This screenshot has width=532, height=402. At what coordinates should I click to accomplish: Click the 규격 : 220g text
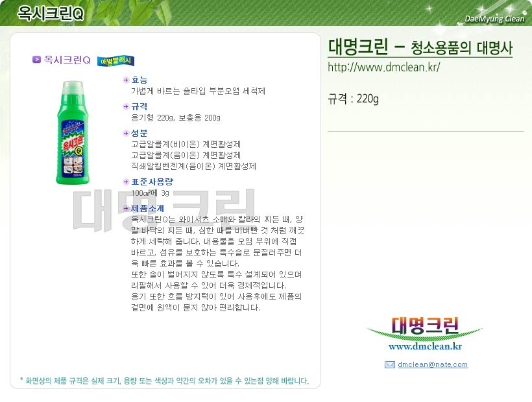[x=353, y=99]
